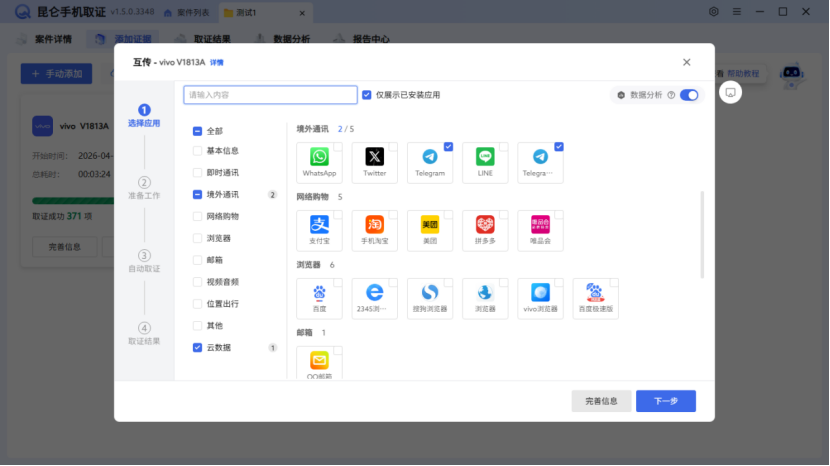The image size is (830, 466).
Task: Click the app search input field
Action: click(270, 95)
